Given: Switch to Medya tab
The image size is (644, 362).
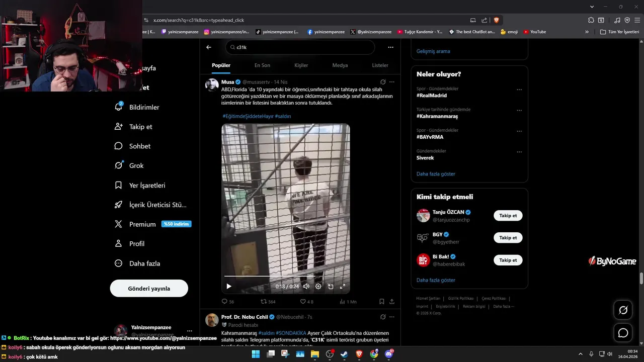Looking at the screenshot, I should coord(340,65).
